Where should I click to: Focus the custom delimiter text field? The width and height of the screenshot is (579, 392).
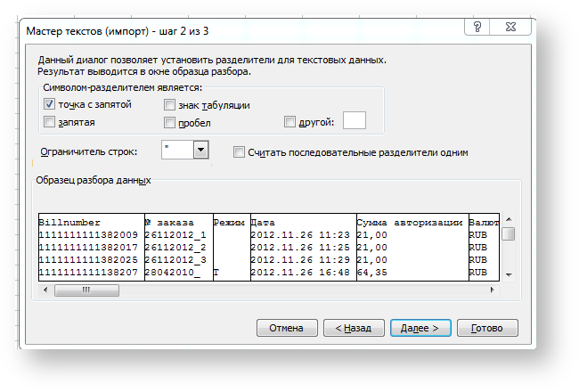[x=354, y=121]
